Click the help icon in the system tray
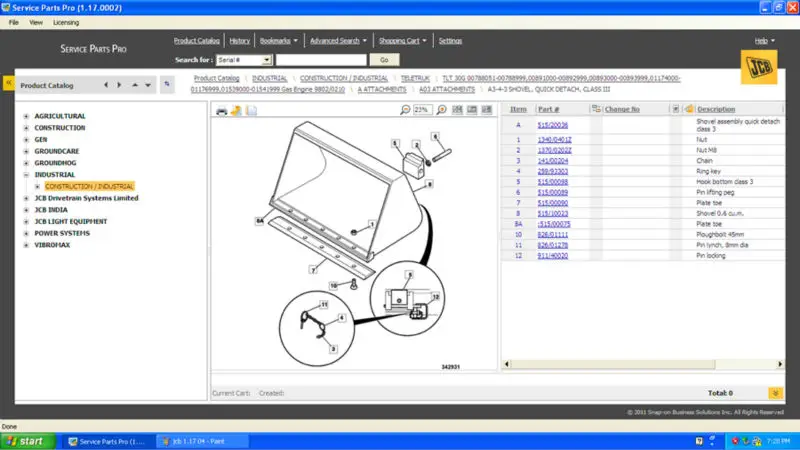The width and height of the screenshot is (800, 450). click(699, 441)
